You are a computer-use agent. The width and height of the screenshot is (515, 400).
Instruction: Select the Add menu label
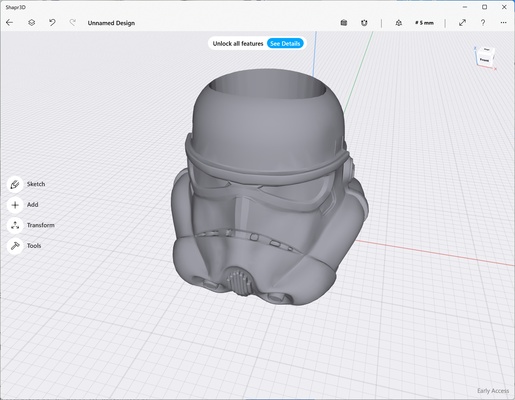[x=33, y=205]
